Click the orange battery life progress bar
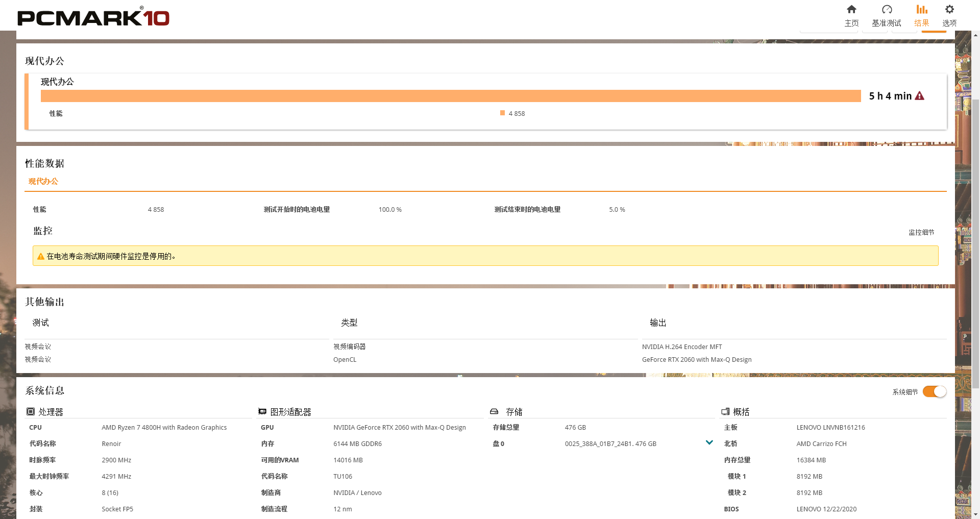 click(449, 95)
